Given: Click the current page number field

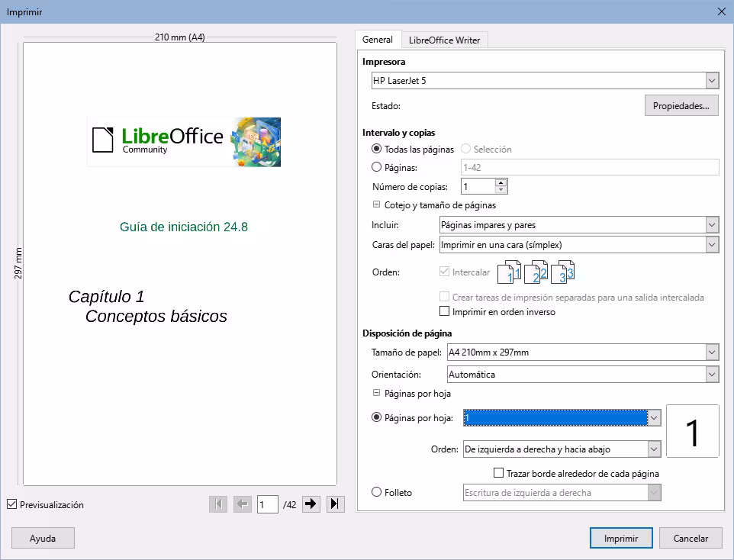Looking at the screenshot, I should 268,504.
